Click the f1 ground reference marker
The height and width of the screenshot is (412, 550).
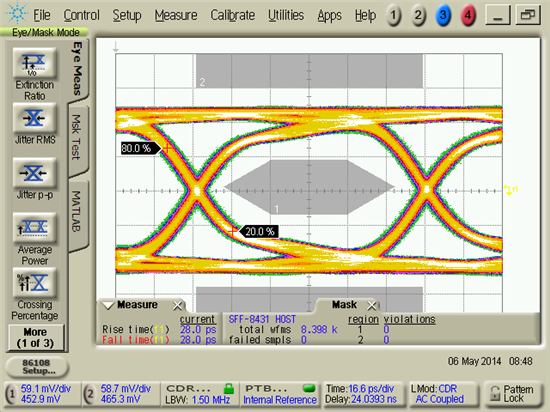pyautogui.click(x=511, y=190)
